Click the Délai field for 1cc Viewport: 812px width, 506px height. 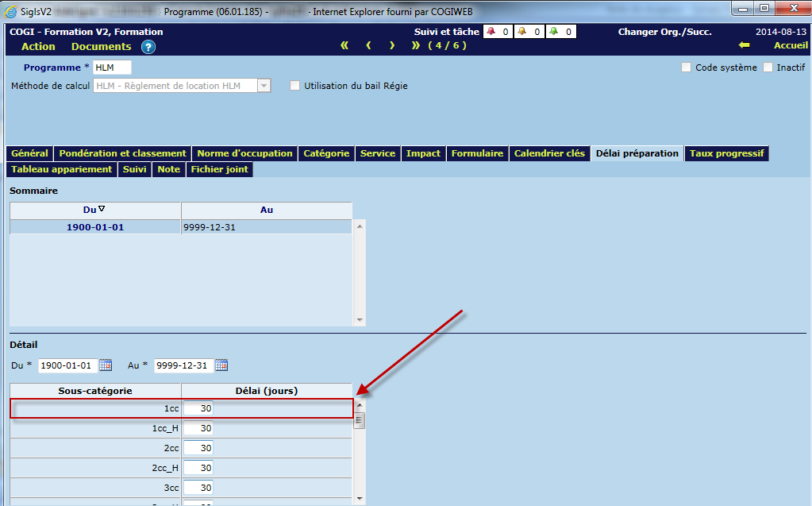click(198, 408)
